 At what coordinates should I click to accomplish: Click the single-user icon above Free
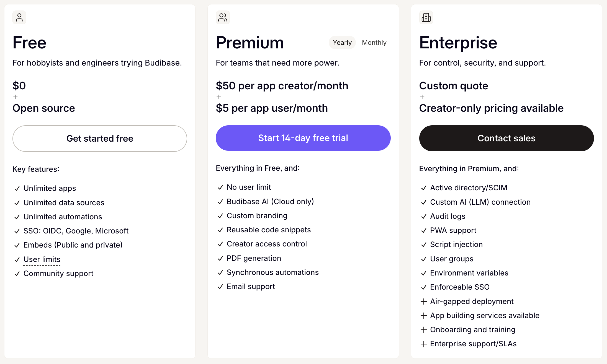point(19,17)
